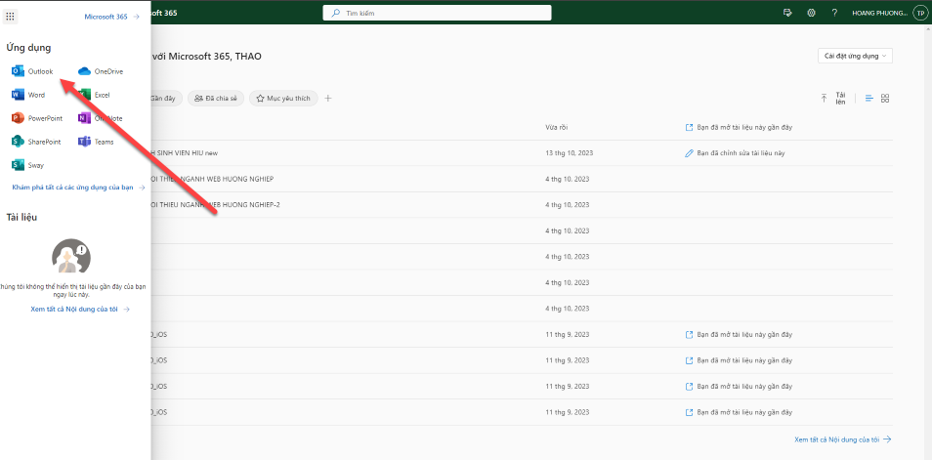932x460 pixels.
Task: Open 'Xem tất cả Nội dung của tôi' link in launcher panel
Action: 80,309
